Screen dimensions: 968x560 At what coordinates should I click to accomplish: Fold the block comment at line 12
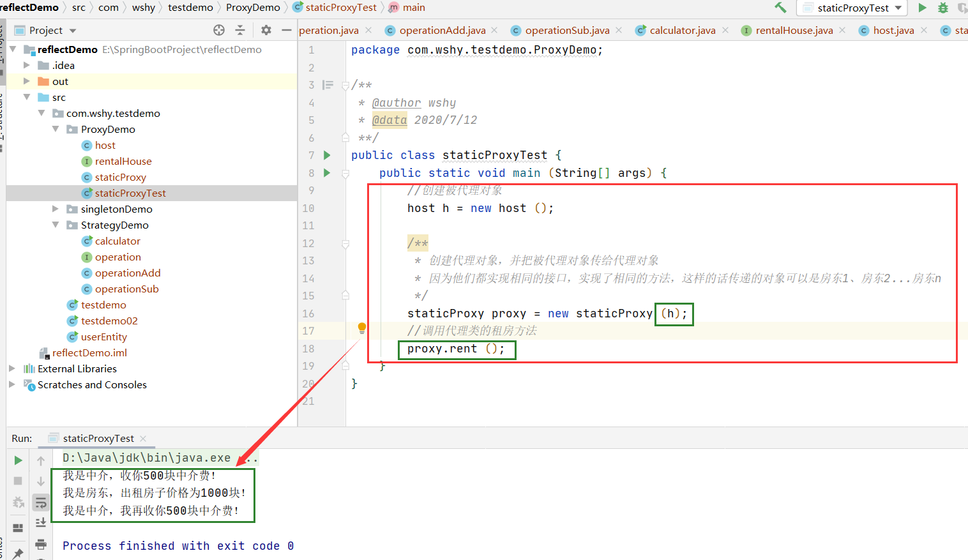click(345, 243)
